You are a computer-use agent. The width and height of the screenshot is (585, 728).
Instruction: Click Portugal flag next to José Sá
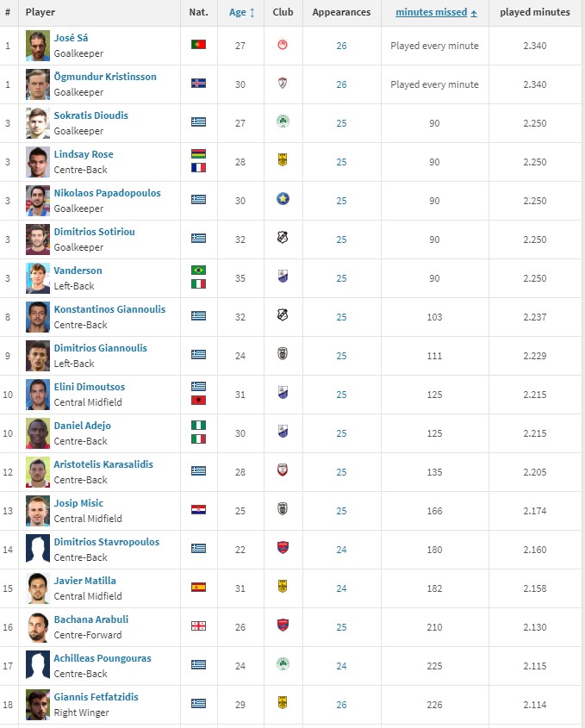click(x=198, y=45)
